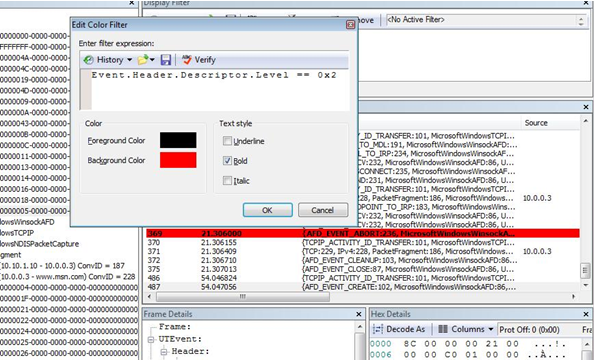Click Cancel in Edit Color Filter
The height and width of the screenshot is (361, 594).
323,210
